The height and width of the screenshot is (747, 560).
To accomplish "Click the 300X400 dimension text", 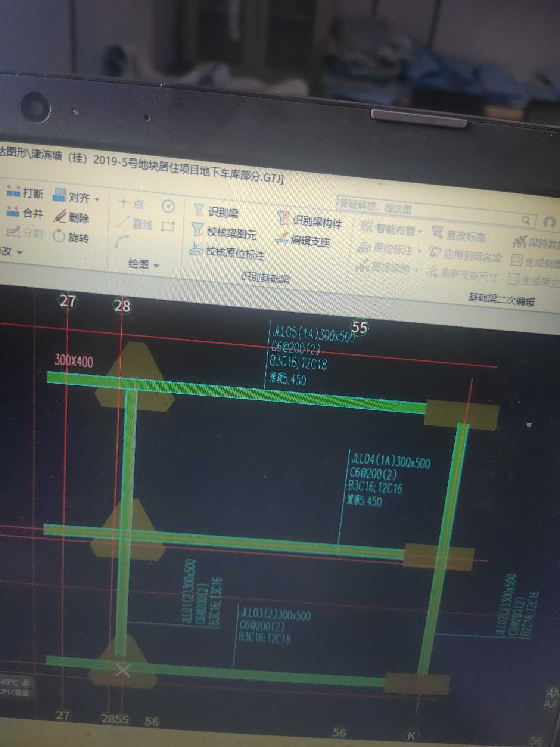I will coord(74,361).
